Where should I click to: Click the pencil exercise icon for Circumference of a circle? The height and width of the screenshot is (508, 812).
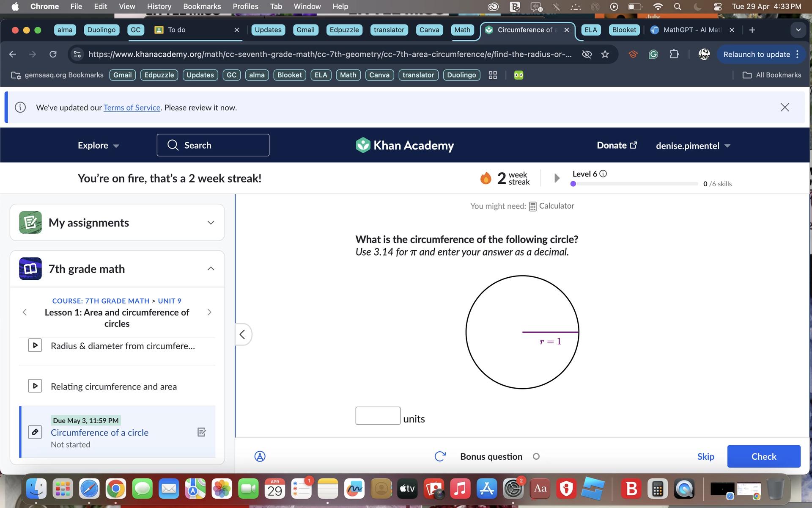point(35,432)
